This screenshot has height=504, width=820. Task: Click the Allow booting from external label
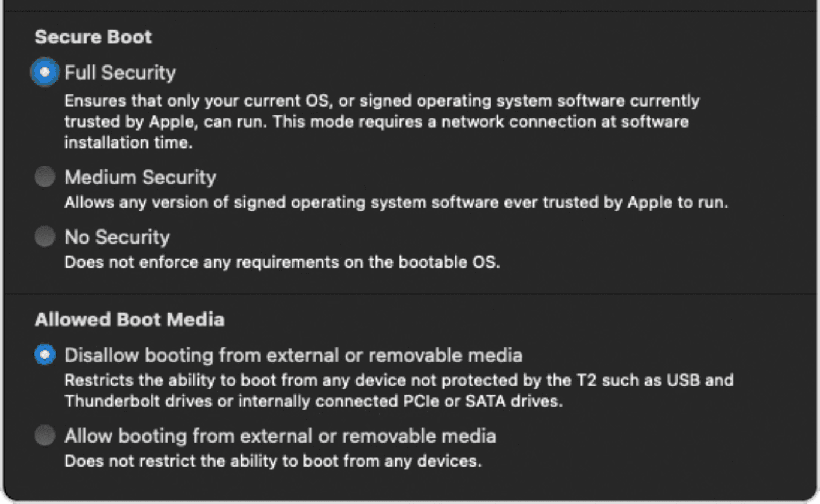[280, 436]
